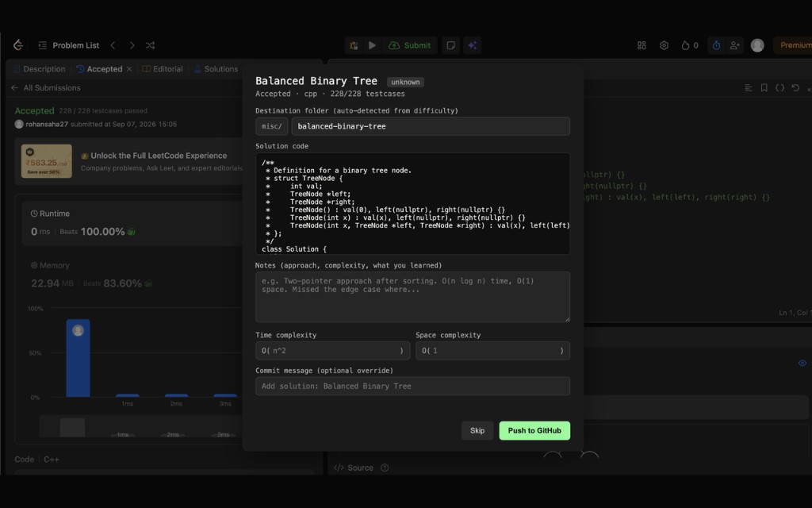Go to the previous problem arrow
This screenshot has width=812, height=508.
[113, 45]
